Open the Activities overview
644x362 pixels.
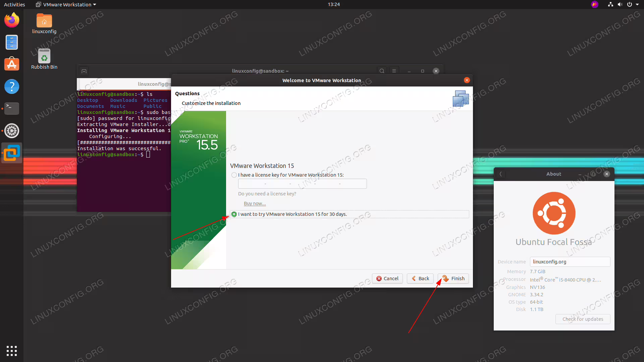[x=14, y=4]
